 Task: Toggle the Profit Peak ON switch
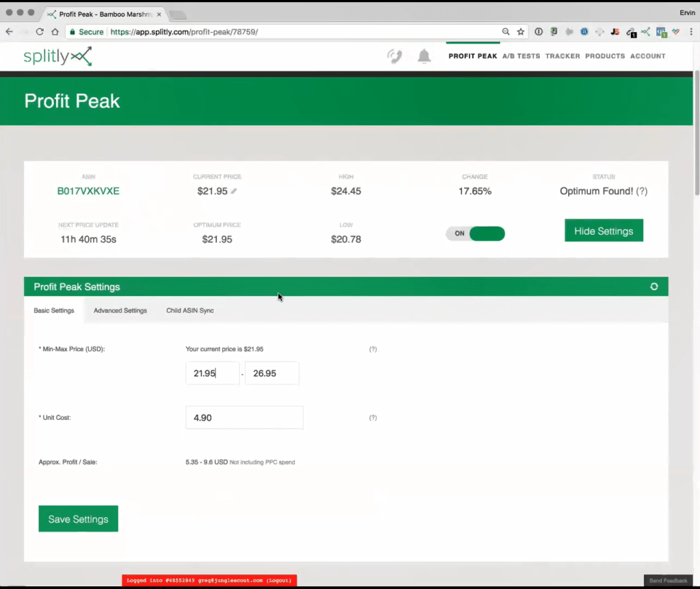click(x=475, y=233)
